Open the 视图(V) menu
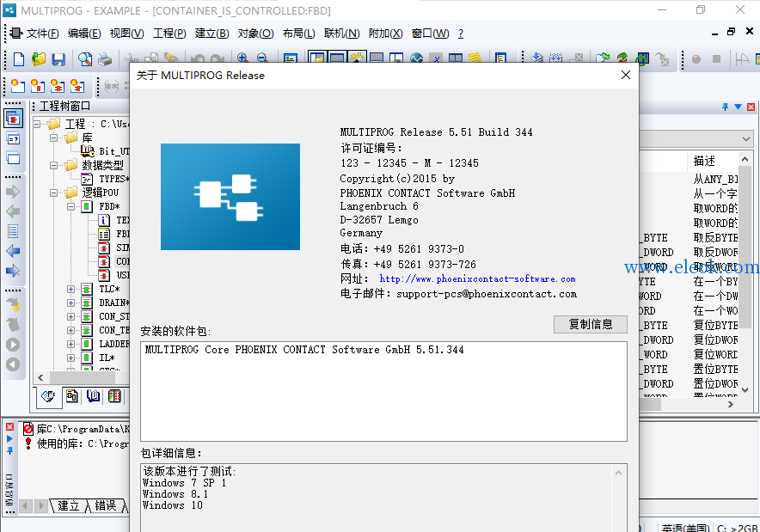Viewport: 760px width, 532px height. pos(126,34)
